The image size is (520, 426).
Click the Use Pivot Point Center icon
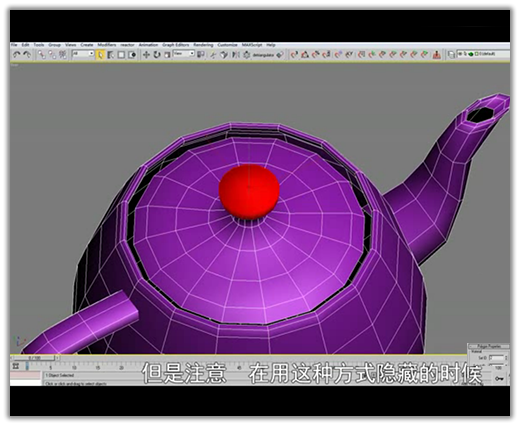[201, 54]
